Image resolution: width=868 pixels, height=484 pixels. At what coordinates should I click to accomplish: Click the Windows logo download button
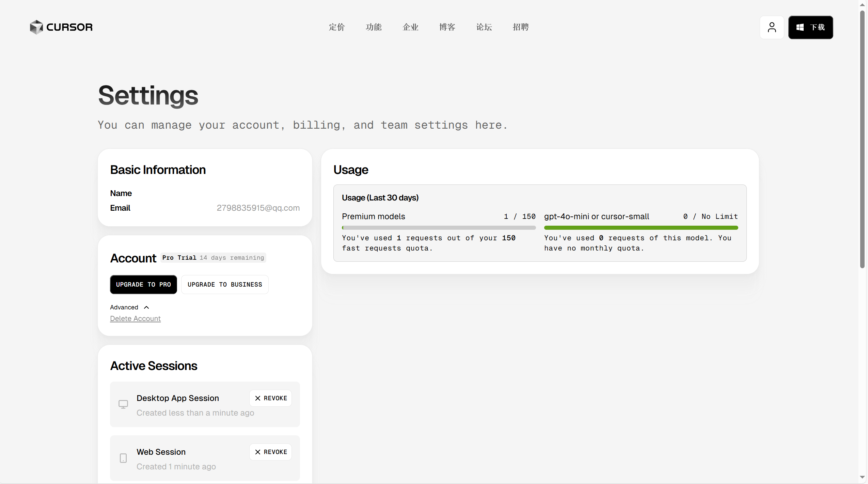810,27
